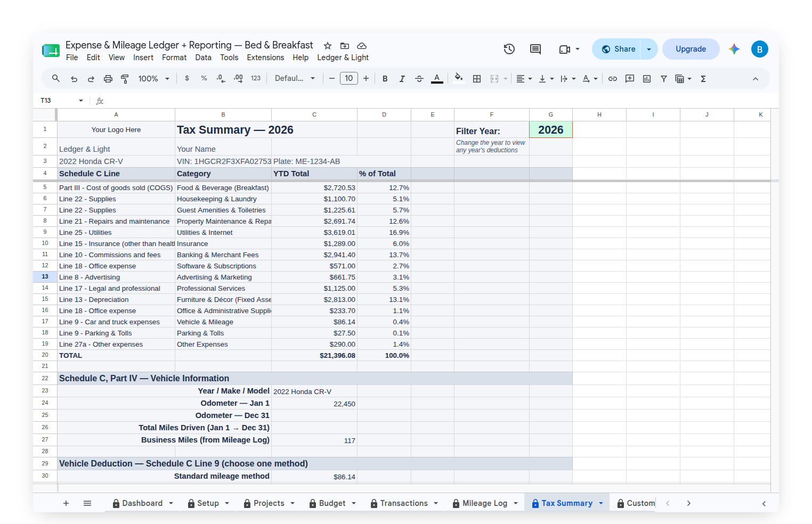Toggle strikethrough formatting
Image resolution: width=812 pixels, height=524 pixels.
[419, 79]
